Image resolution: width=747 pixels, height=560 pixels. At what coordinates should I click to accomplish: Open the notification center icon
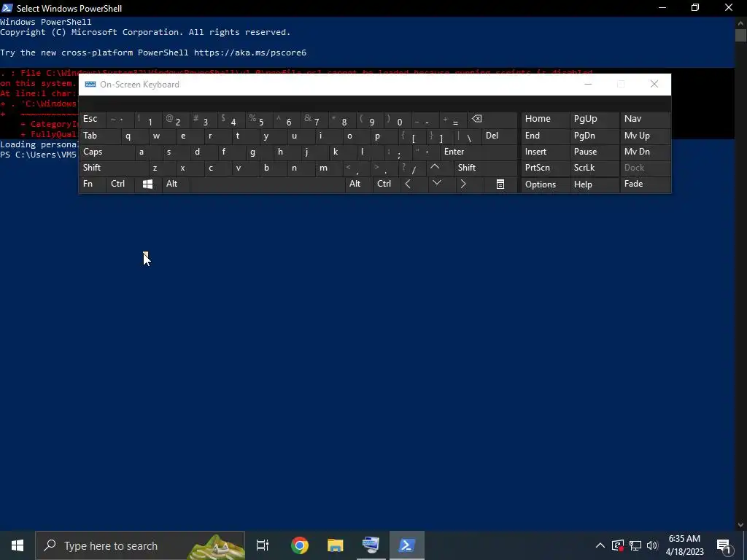pos(724,545)
